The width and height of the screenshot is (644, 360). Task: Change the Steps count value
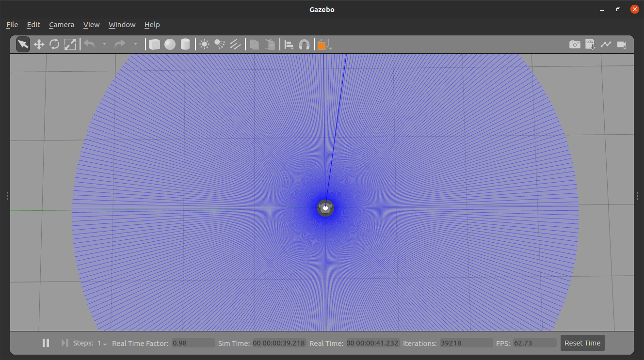(x=102, y=343)
